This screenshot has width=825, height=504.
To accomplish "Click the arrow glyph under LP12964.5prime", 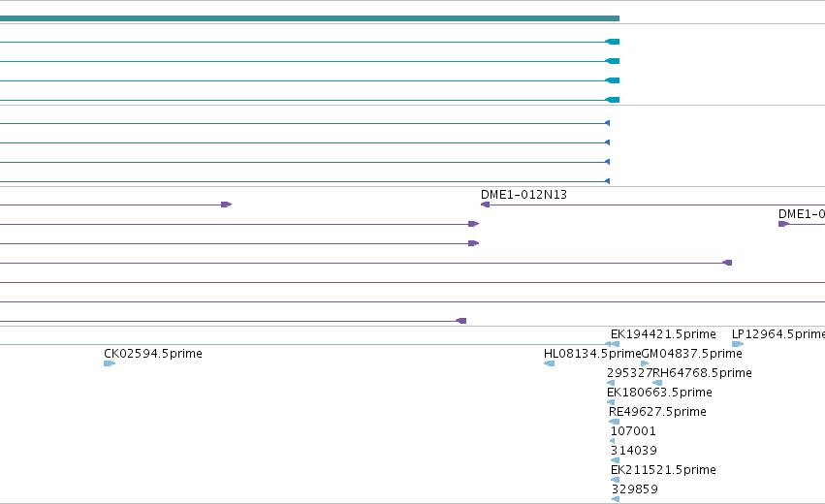I will 738,344.
